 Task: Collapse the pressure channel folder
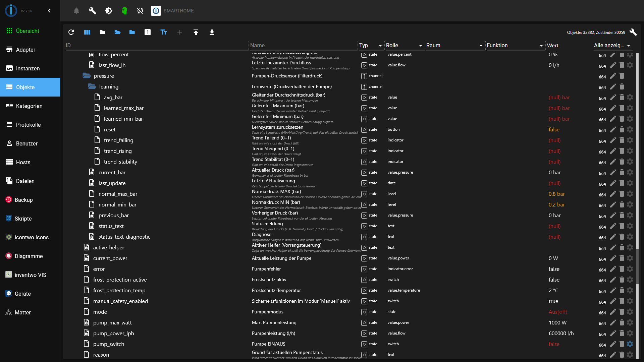pyautogui.click(x=86, y=76)
